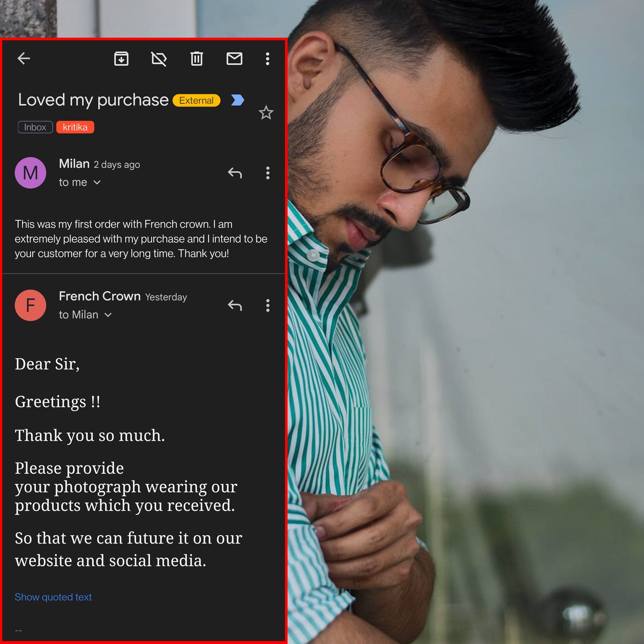Screen dimensions: 644x644
Task: Expand recipient details next to 'to Milan'
Action: click(108, 315)
